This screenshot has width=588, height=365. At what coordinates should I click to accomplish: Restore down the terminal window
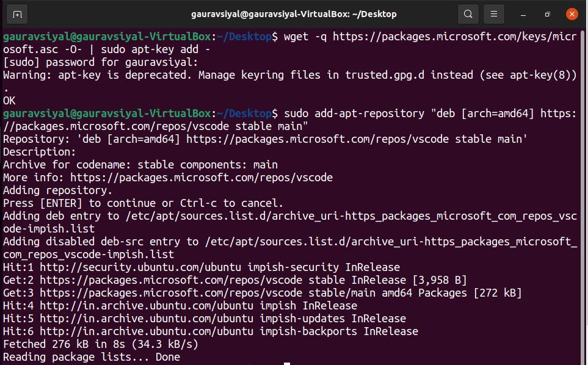548,14
